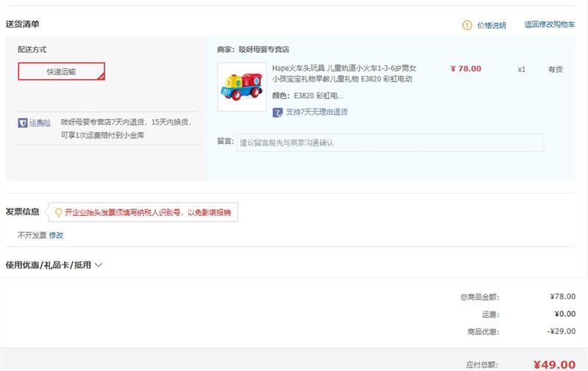
Task: Open the Hape火车头玩具 product title
Action: click(x=343, y=73)
